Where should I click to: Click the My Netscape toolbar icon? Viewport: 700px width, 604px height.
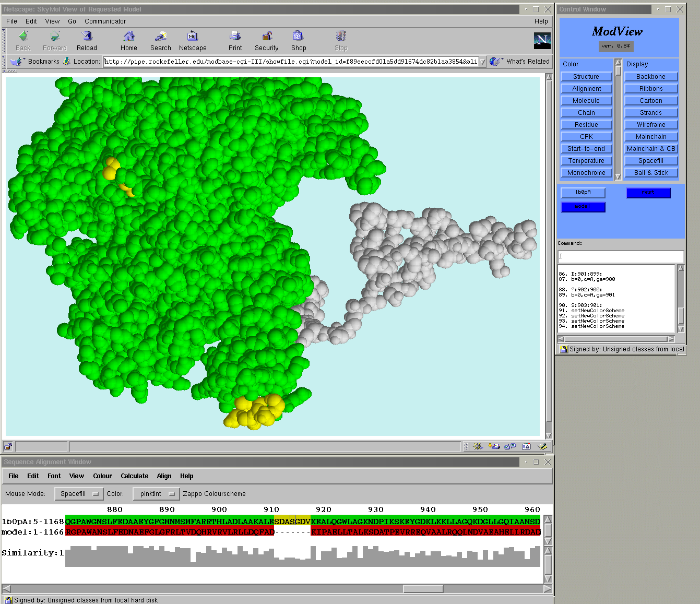(193, 37)
